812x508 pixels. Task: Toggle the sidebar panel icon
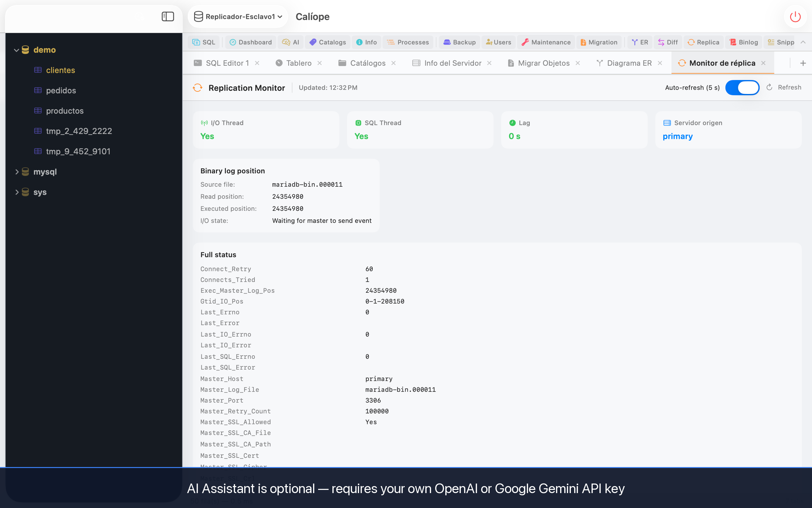pyautogui.click(x=168, y=17)
